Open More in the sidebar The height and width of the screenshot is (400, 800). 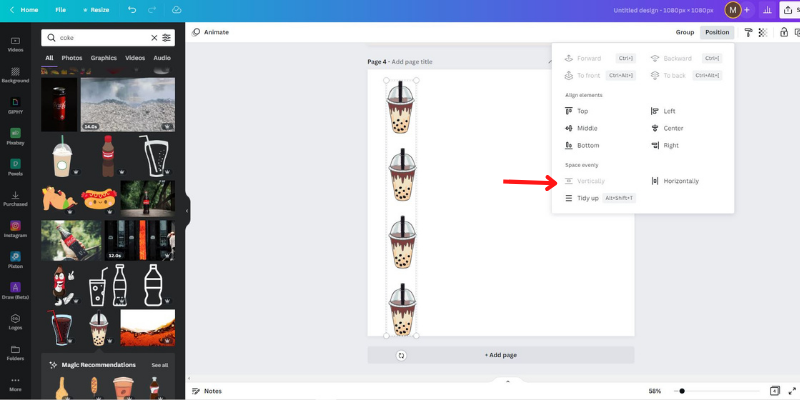(x=15, y=384)
